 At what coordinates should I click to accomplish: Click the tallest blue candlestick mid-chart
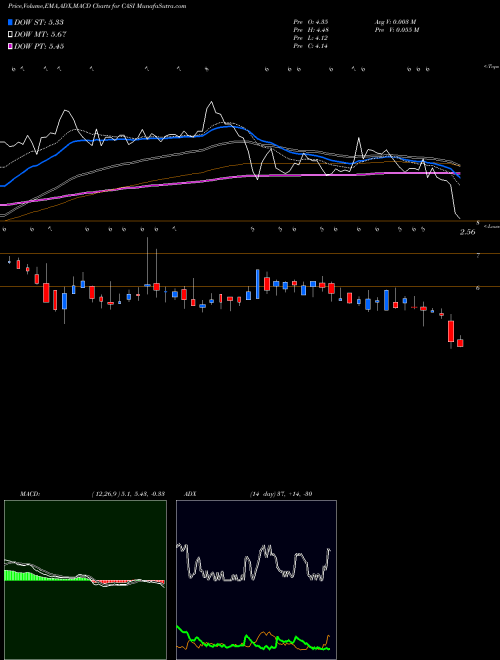258,284
